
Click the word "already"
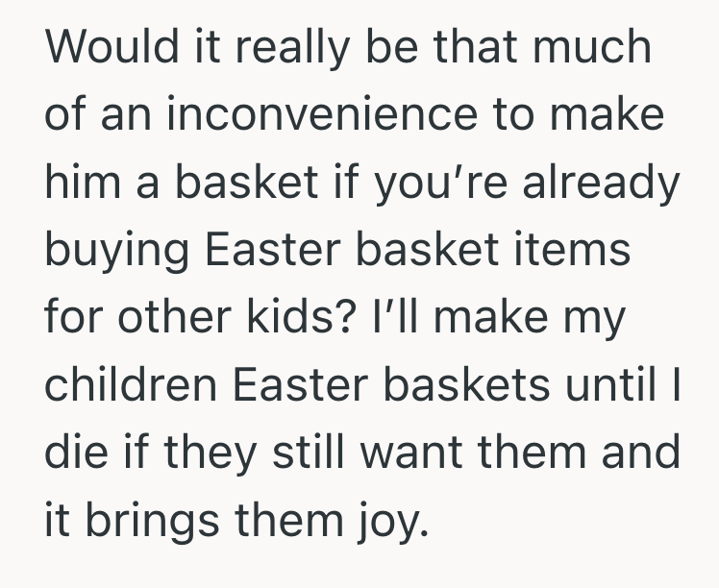pos(596,183)
